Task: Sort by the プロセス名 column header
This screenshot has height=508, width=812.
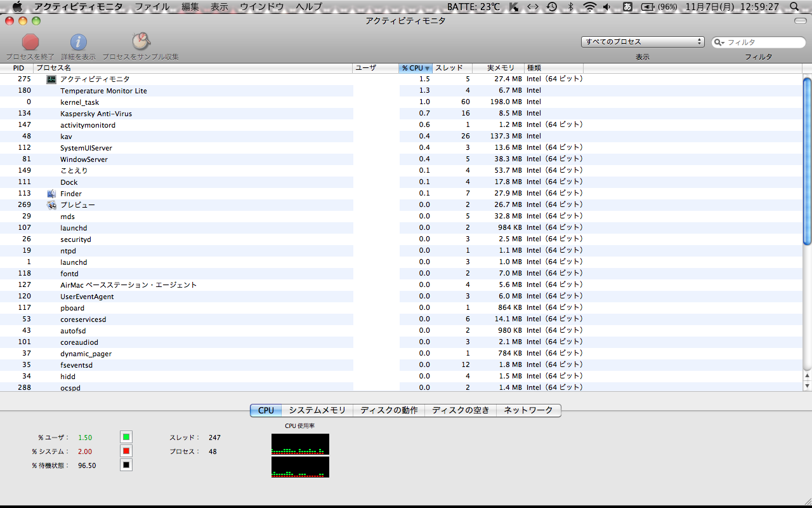Action: (193, 68)
